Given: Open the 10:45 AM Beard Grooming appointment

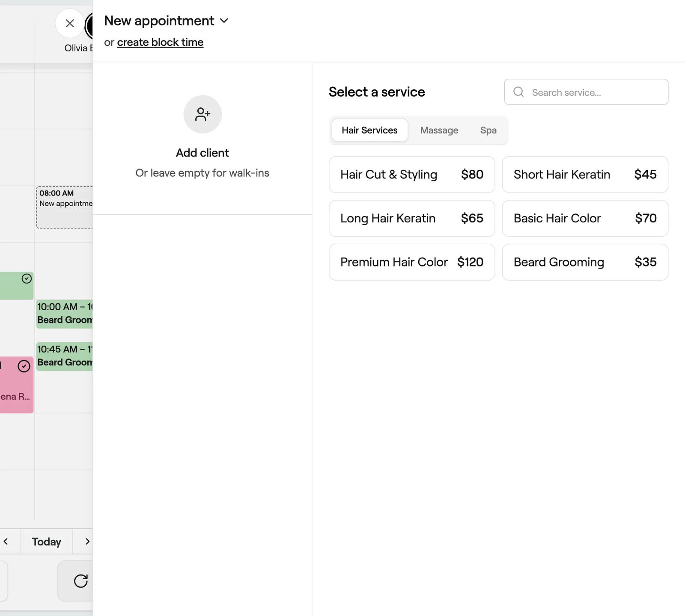Looking at the screenshot, I should point(65,356).
